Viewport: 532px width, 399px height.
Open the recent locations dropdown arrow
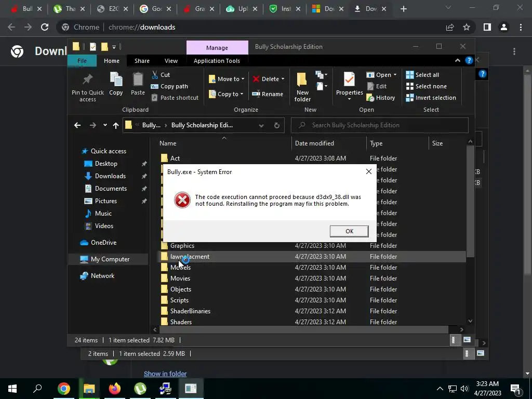click(105, 125)
